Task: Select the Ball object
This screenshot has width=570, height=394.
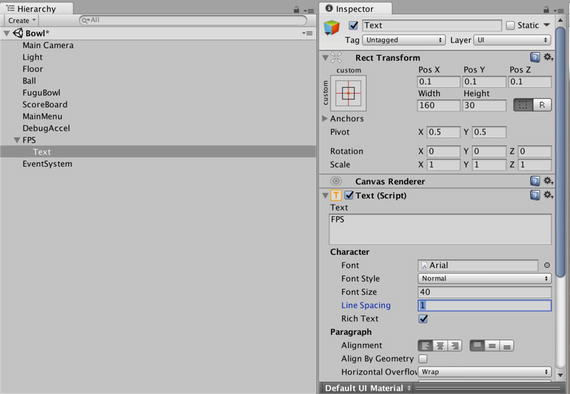Action: [x=29, y=81]
